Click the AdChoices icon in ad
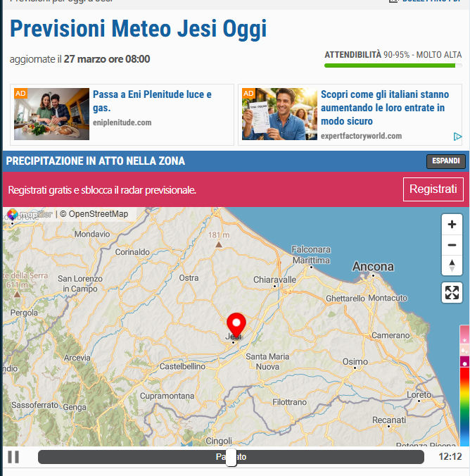Viewport: 470px width, 476px height. click(457, 137)
